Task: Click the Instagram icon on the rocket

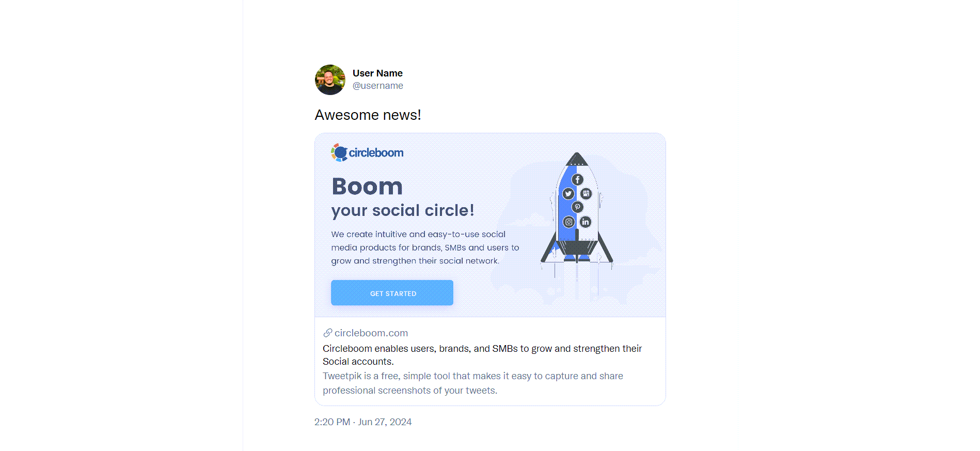Action: 568,222
